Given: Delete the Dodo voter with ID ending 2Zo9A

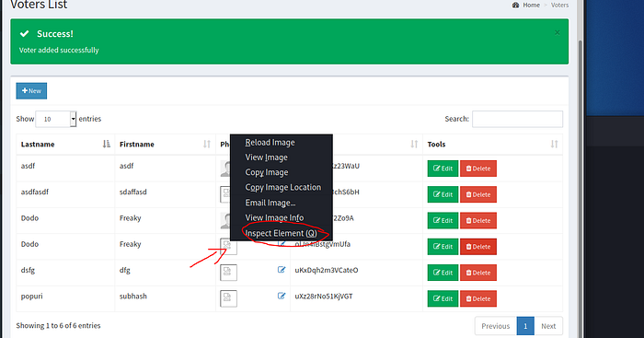Looking at the screenshot, I should click(x=478, y=220).
